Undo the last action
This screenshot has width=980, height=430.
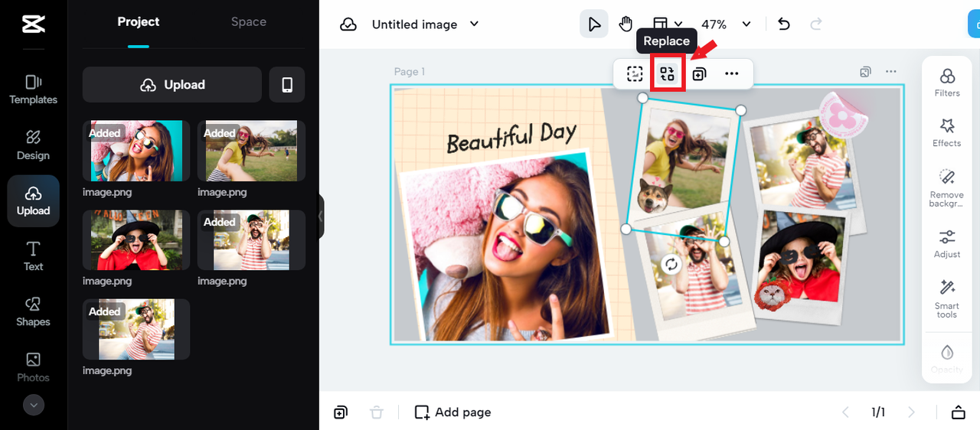pyautogui.click(x=783, y=24)
